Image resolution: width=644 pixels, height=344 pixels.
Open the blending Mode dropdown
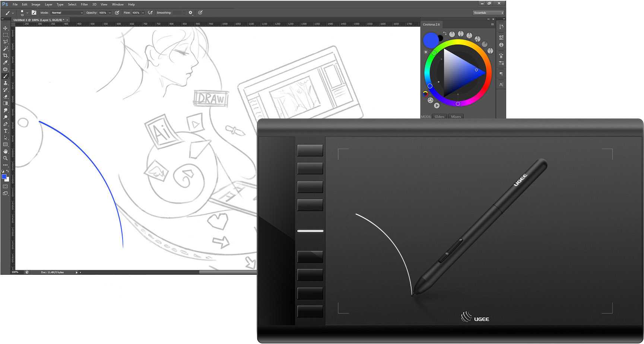pos(67,13)
